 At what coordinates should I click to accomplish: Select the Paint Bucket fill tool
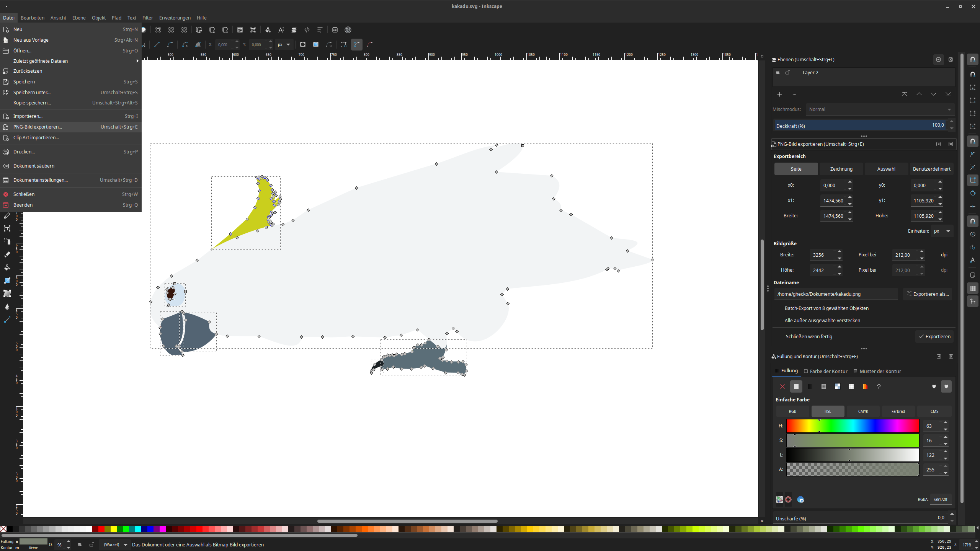[x=7, y=267]
